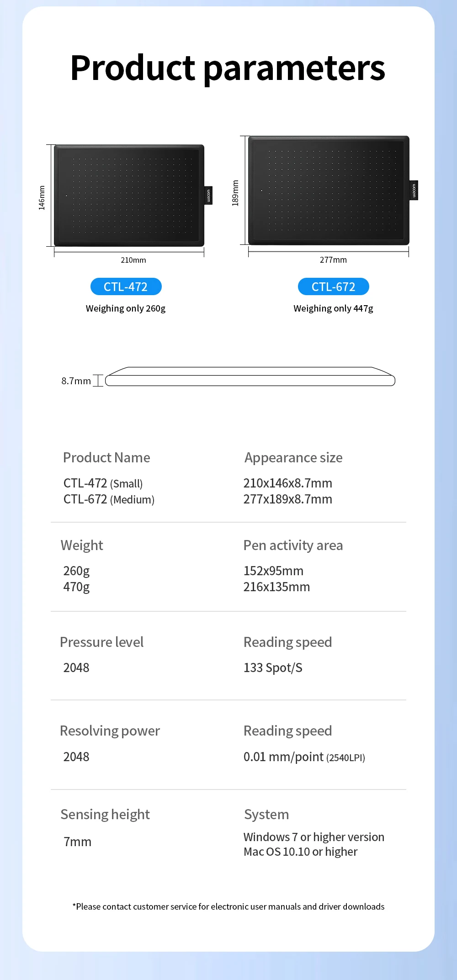Click the "Weighing only 260g" caption
Viewport: 457px width, 980px height.
pos(126,308)
